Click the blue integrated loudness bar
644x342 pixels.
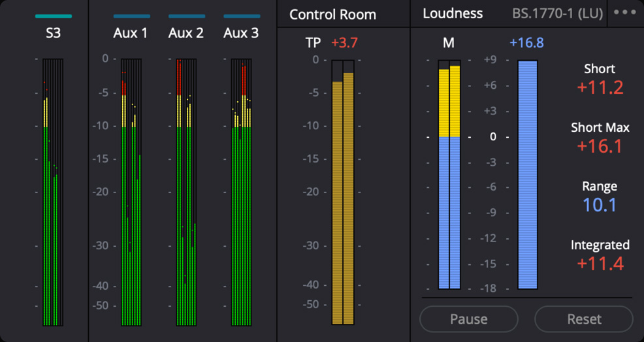528,175
